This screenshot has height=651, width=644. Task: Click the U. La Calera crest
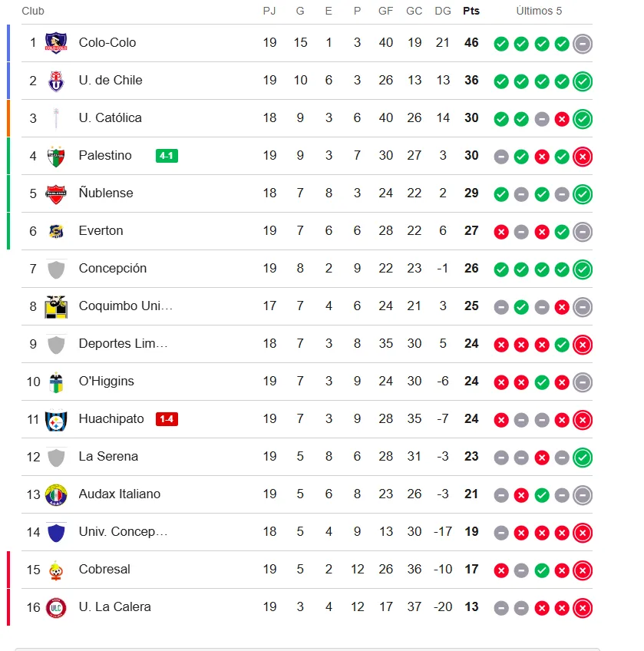[x=56, y=608]
